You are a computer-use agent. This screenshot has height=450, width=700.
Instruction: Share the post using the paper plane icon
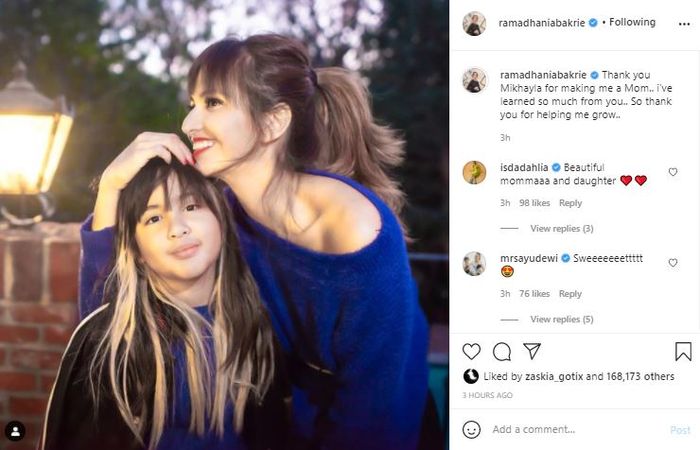532,351
